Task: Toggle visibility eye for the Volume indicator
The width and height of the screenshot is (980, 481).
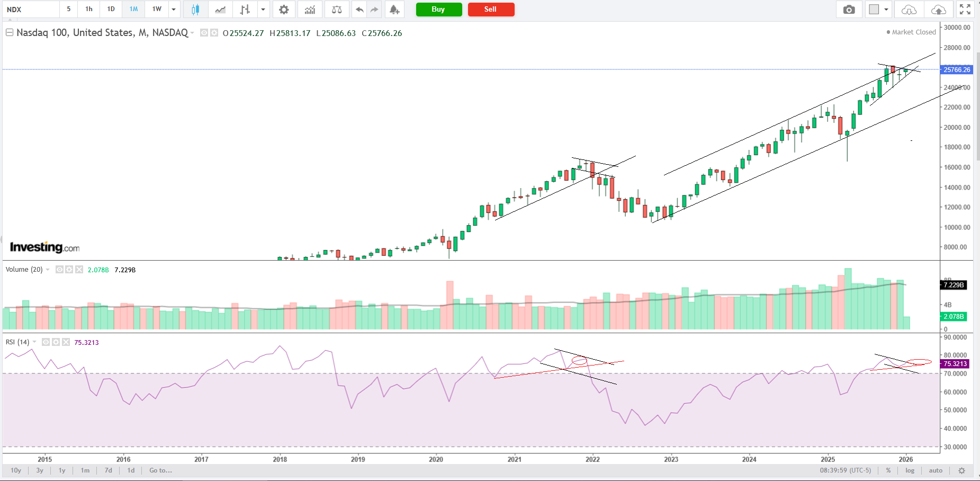Action: (60, 270)
